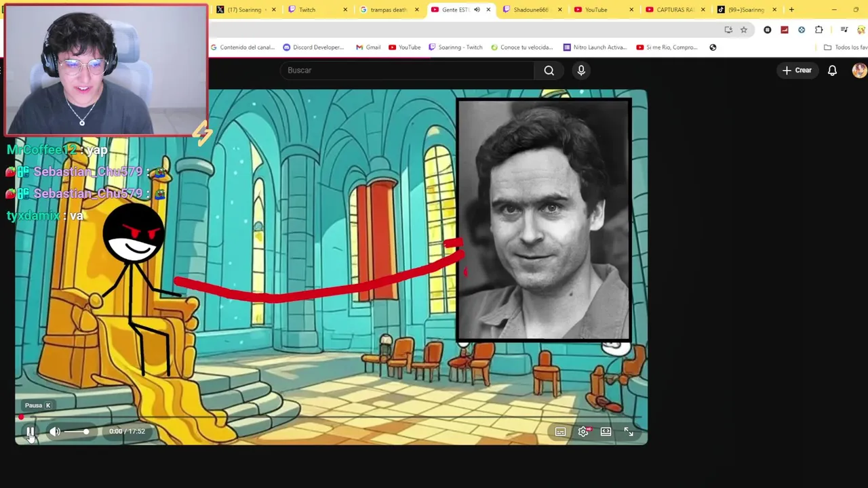Image resolution: width=868 pixels, height=488 pixels.
Task: Open the black circle extension icon
Action: [x=768, y=30]
